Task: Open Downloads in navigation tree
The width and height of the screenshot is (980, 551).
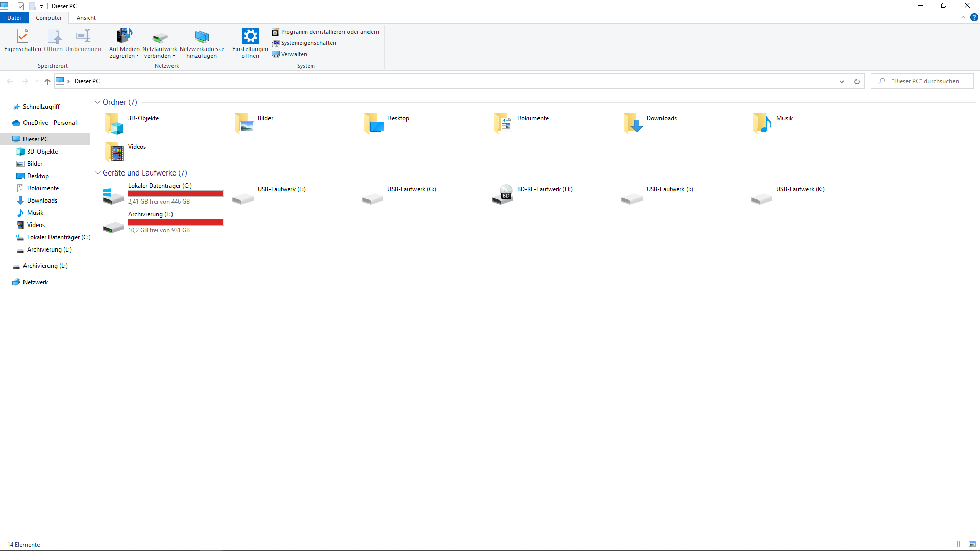Action: [42, 201]
